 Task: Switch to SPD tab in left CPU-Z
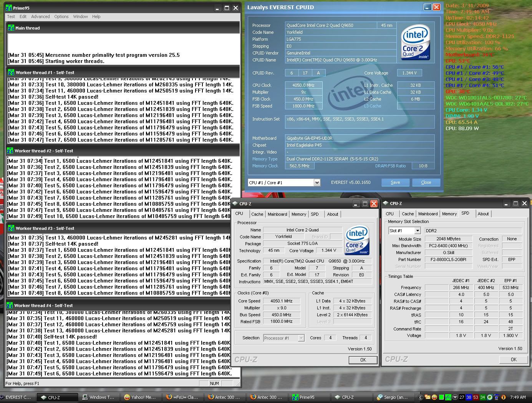click(x=315, y=214)
